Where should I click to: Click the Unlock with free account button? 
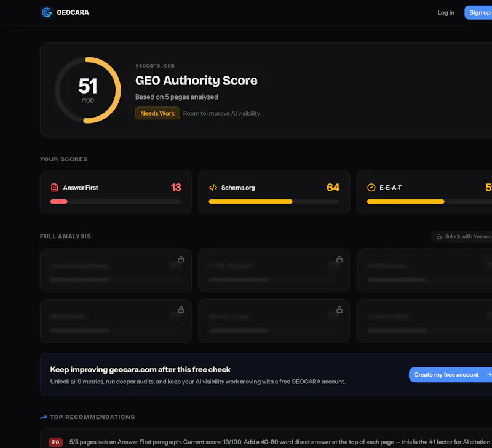tap(462, 236)
